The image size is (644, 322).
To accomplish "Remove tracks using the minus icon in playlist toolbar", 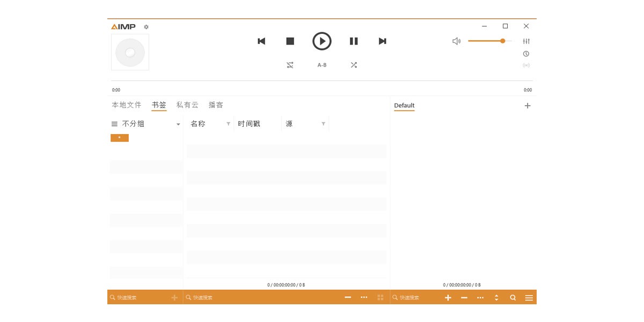I will pos(464,297).
